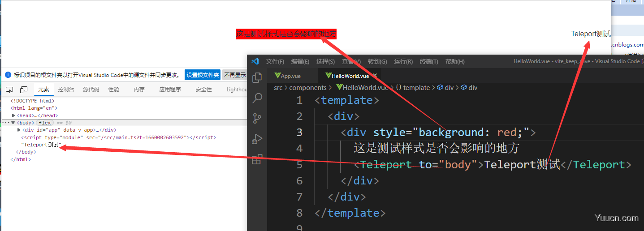Click the last div breadcrumb segment
This screenshot has height=231, width=644.
(469, 88)
